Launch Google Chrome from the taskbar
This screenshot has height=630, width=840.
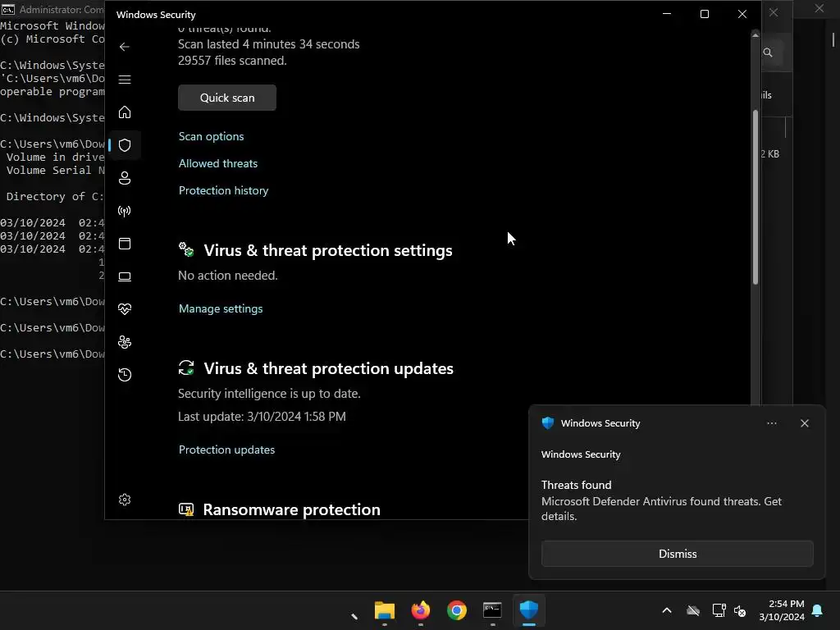pyautogui.click(x=456, y=610)
